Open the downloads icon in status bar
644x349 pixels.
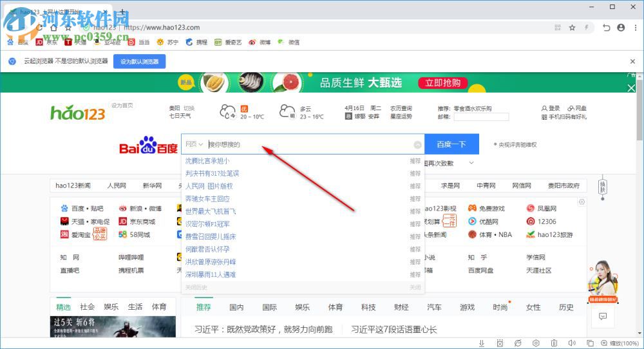482,343
